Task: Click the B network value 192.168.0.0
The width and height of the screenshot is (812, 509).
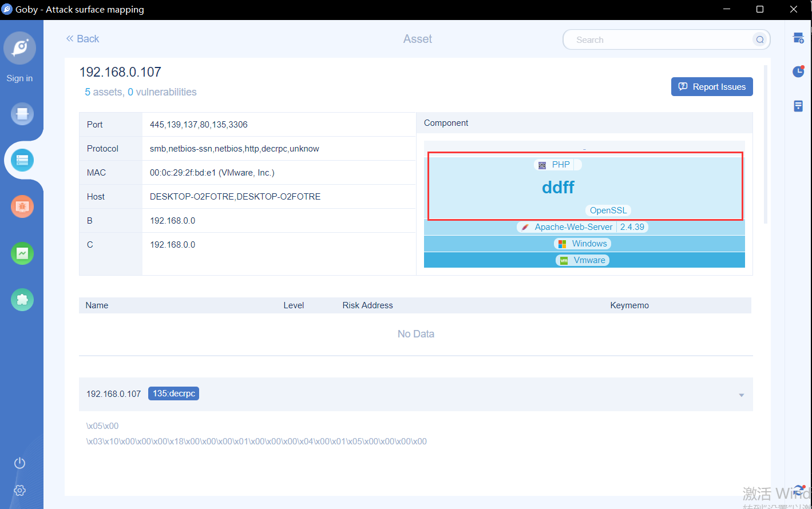Action: (x=172, y=221)
